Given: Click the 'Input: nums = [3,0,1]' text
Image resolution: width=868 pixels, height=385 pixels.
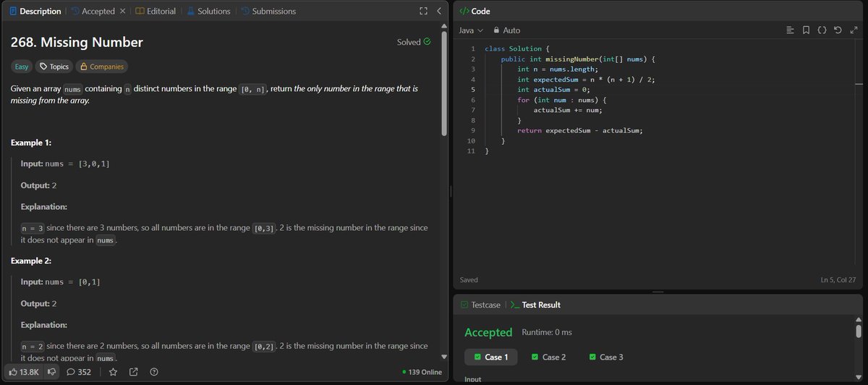Looking at the screenshot, I should click(x=65, y=164).
